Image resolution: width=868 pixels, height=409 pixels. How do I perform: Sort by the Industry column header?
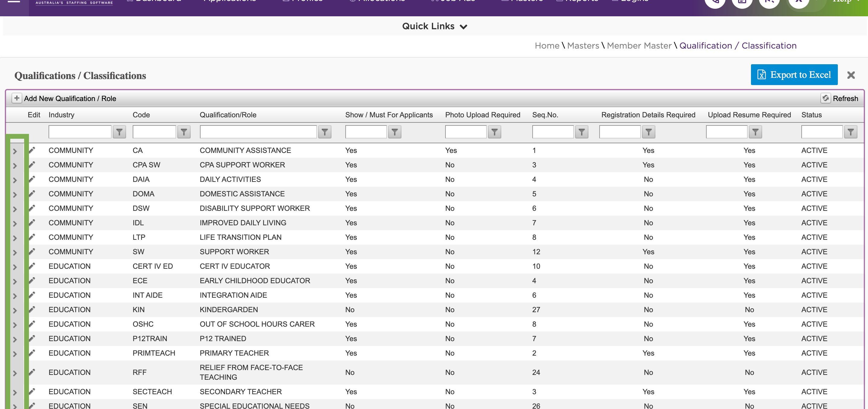point(61,115)
